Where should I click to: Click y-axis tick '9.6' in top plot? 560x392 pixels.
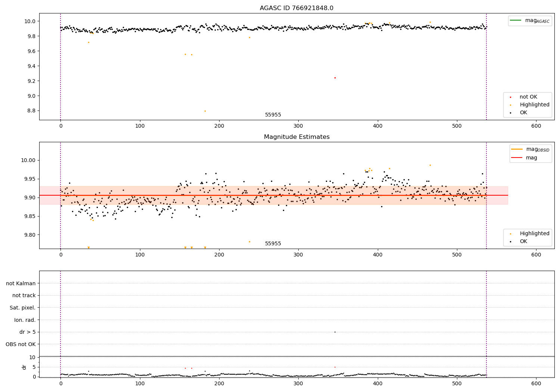pos(31,51)
